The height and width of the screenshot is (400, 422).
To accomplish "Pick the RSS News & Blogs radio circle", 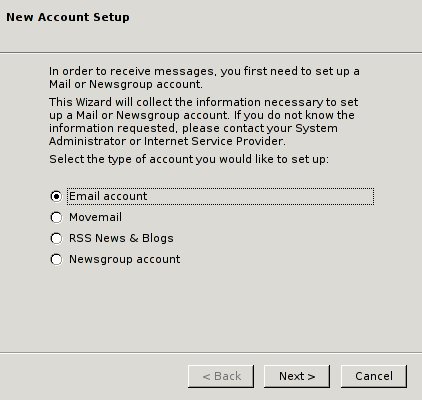I will point(56,238).
